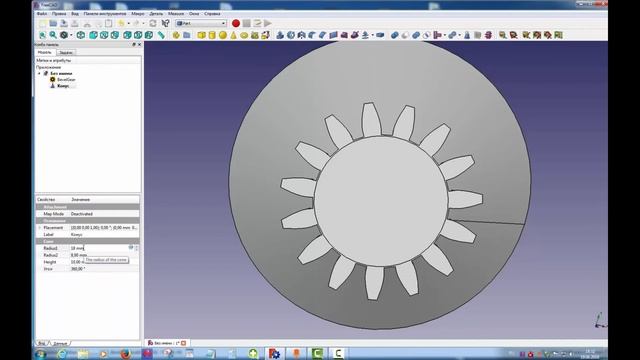Open the Справка menu
The height and width of the screenshot is (360, 640).
click(212, 13)
